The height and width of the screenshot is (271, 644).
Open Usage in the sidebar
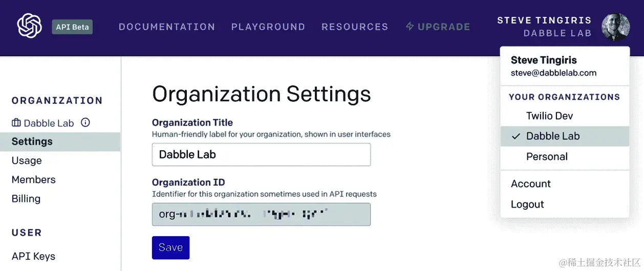click(x=27, y=161)
